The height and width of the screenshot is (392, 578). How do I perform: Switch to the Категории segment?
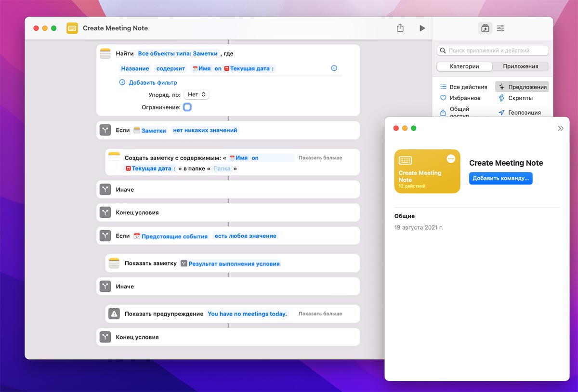464,66
